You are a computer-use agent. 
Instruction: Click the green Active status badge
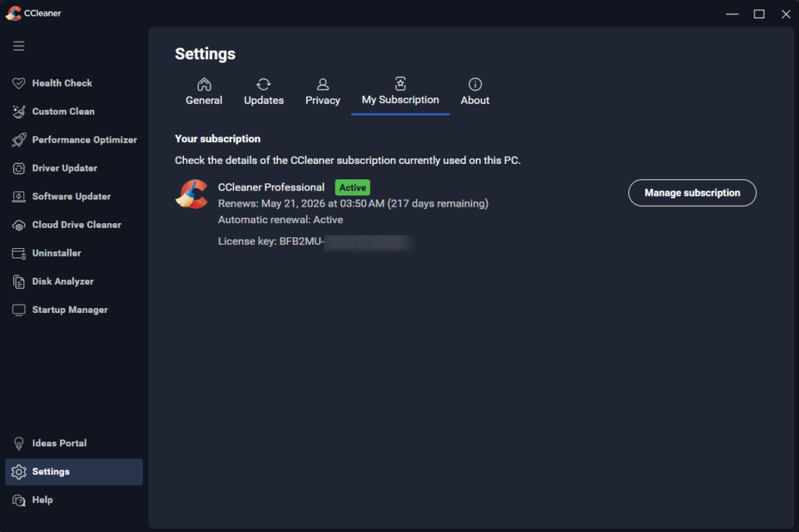coord(352,187)
